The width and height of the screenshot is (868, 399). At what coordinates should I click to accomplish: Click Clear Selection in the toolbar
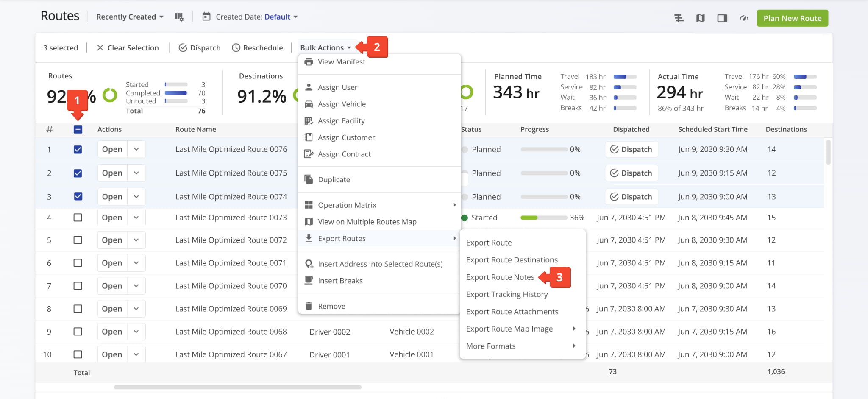(128, 48)
